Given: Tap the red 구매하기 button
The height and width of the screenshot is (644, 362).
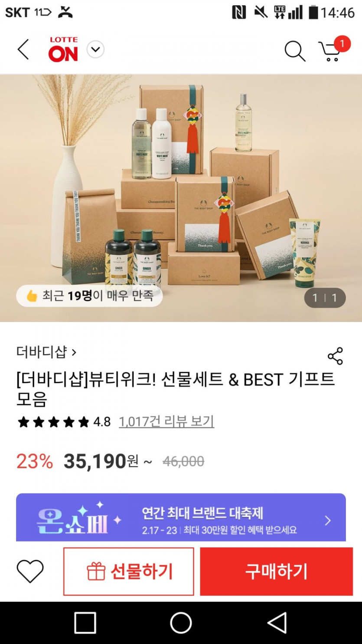Looking at the screenshot, I should coord(276,571).
